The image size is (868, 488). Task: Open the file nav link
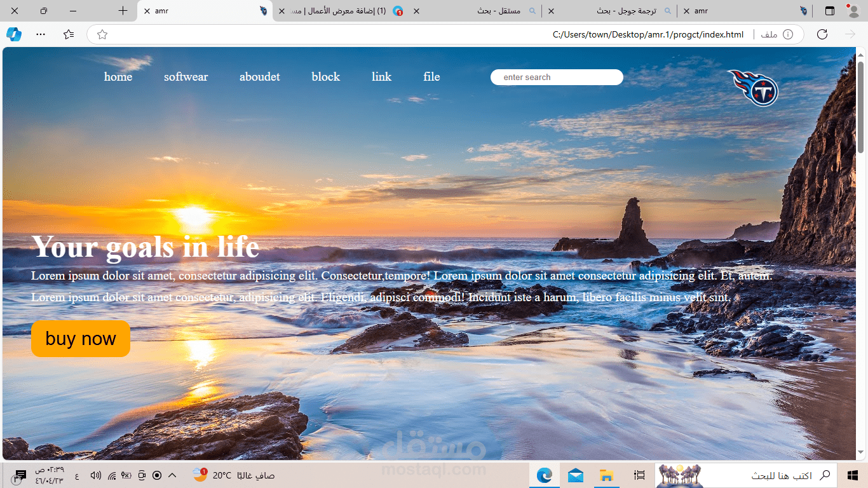pos(432,77)
